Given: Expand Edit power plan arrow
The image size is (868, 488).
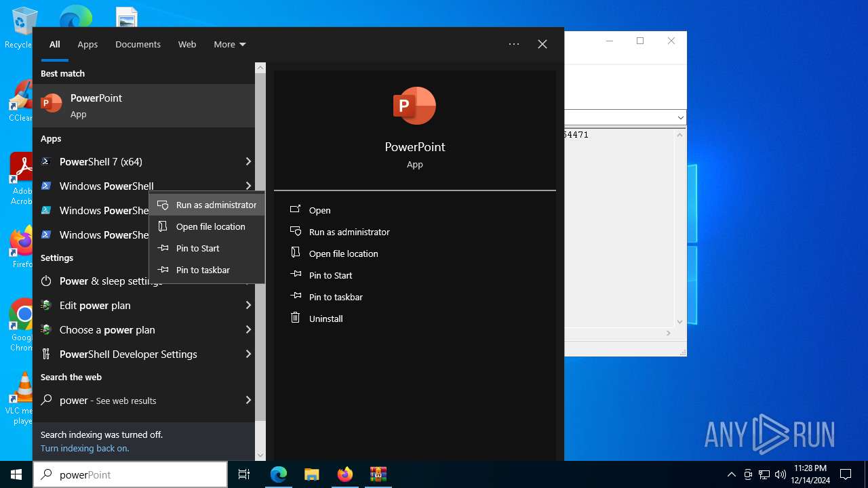Looking at the screenshot, I should pyautogui.click(x=248, y=305).
